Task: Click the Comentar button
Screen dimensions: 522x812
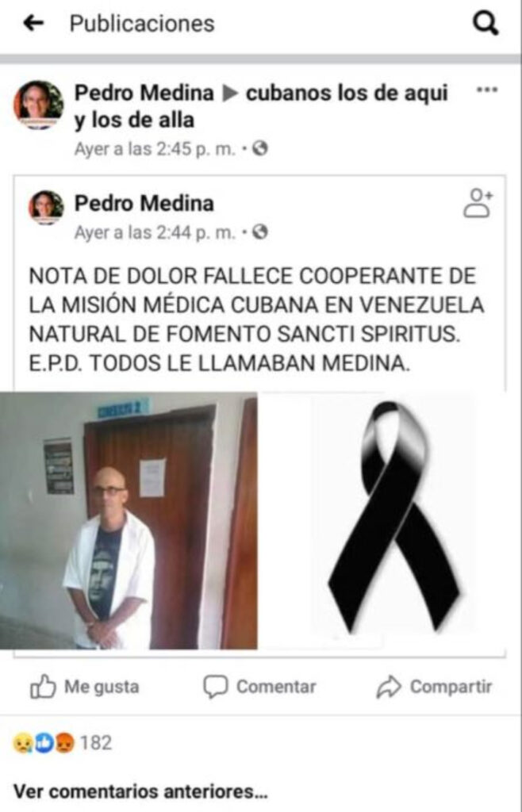Action: click(x=259, y=687)
